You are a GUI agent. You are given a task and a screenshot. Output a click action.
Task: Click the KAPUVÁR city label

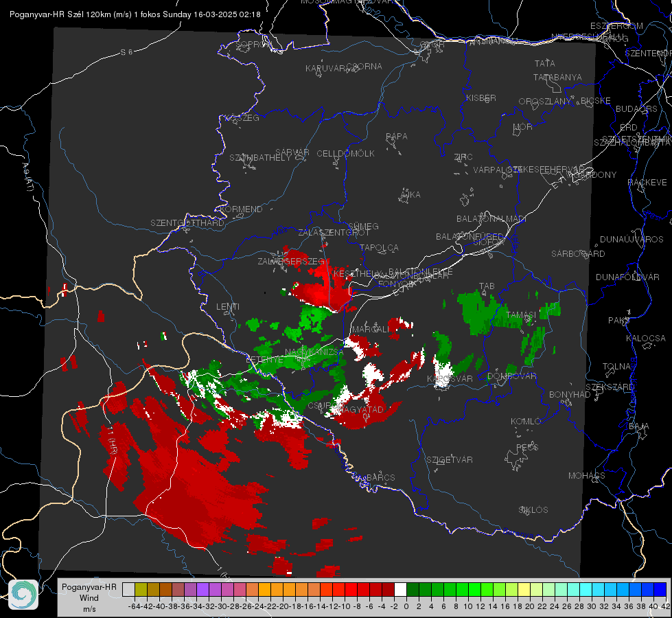tap(325, 69)
